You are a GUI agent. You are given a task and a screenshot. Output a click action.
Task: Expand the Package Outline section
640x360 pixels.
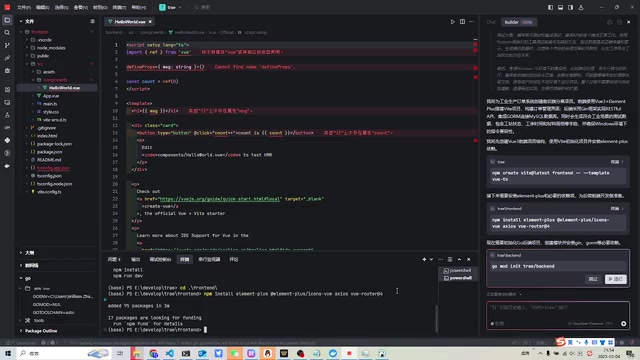57,331
